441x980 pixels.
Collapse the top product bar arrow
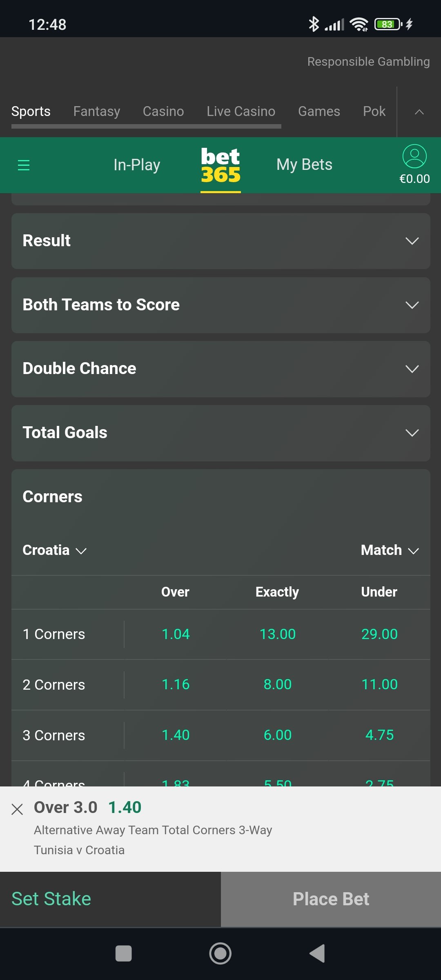419,112
